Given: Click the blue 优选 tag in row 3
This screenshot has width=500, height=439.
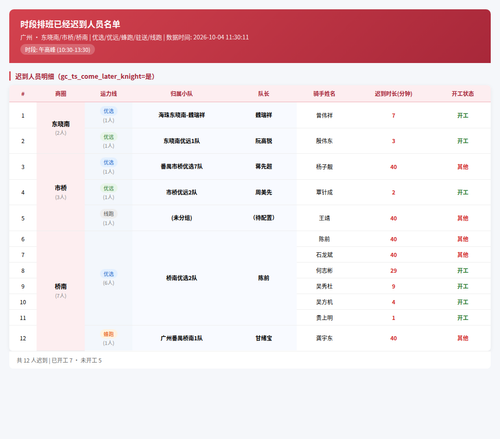Looking at the screenshot, I should (108, 163).
